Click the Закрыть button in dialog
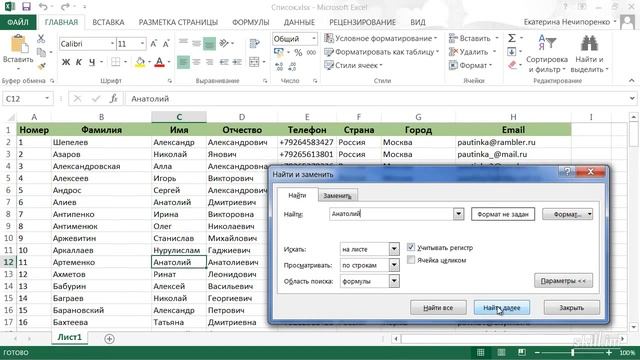Screen dimensions: 640x360 [571, 308]
